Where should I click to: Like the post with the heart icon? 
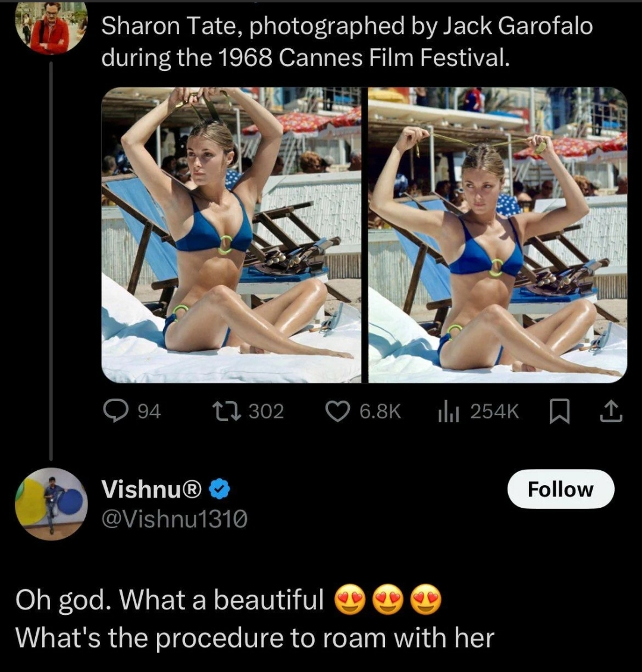tap(337, 411)
